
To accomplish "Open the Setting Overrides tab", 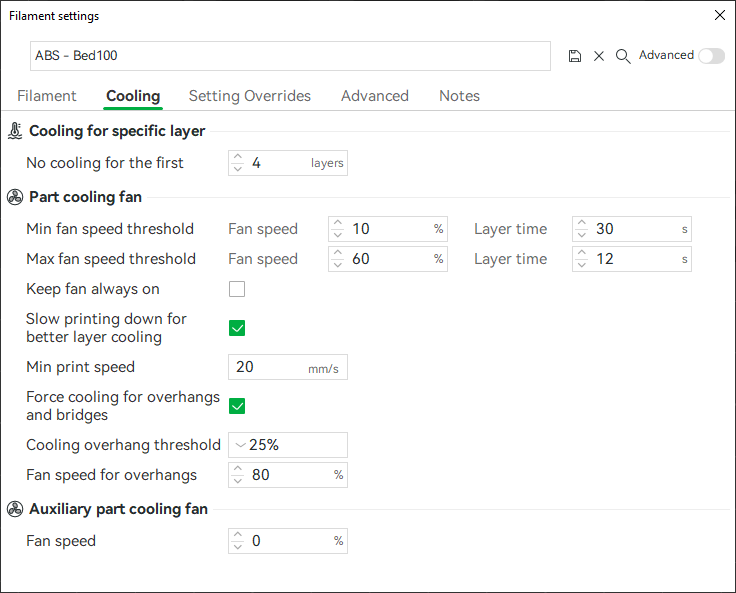I will pyautogui.click(x=250, y=96).
